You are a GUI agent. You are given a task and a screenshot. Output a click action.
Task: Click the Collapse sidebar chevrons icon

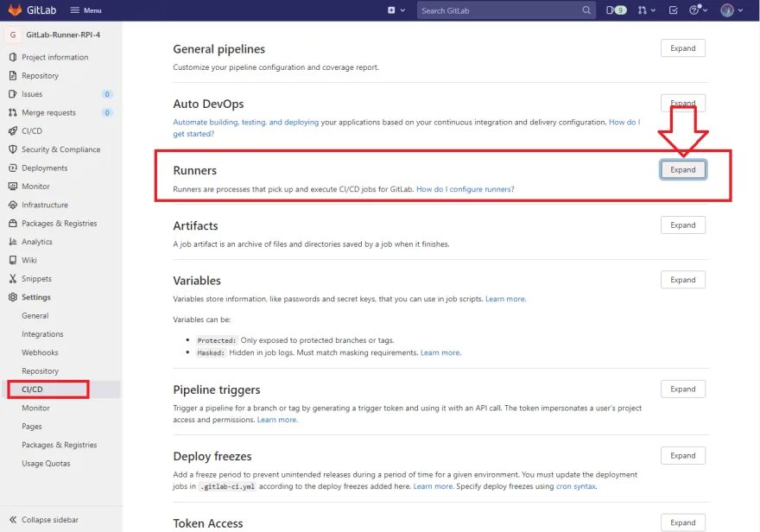tap(13, 519)
